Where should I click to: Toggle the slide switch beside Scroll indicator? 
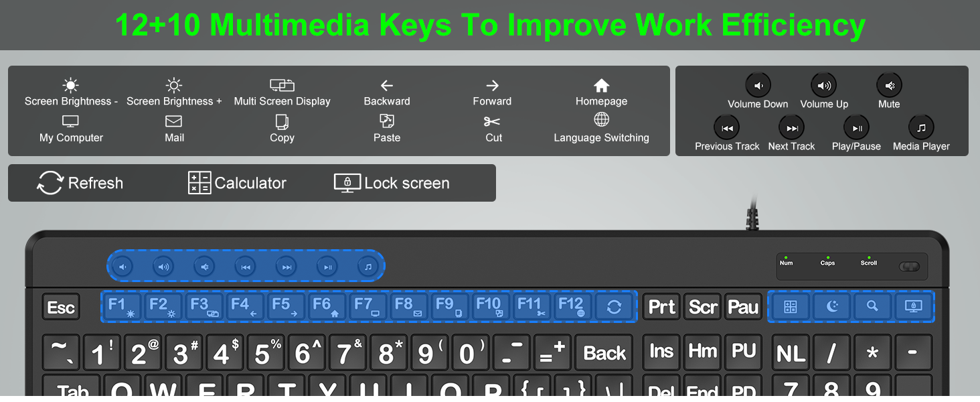pos(909,267)
